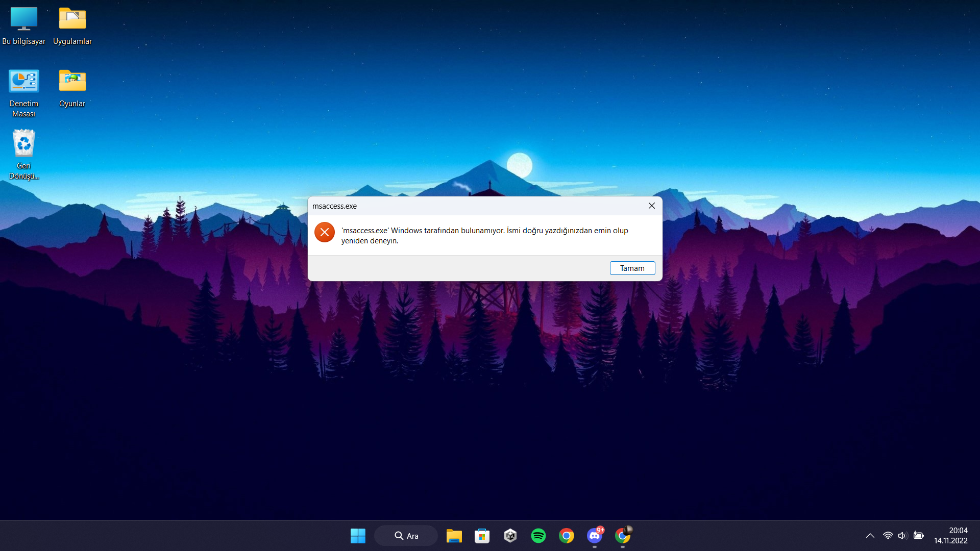Screen dimensions: 980x551
Task: Open the second Chrome profile icon in the taskbar
Action: coord(622,536)
